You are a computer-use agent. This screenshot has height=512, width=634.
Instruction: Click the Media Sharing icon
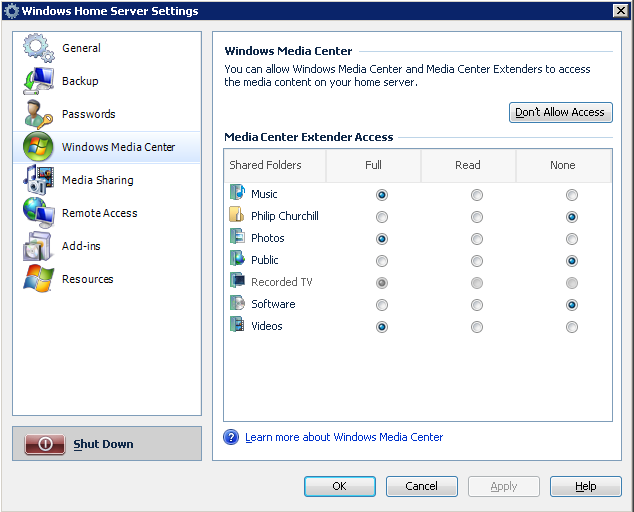[x=38, y=180]
